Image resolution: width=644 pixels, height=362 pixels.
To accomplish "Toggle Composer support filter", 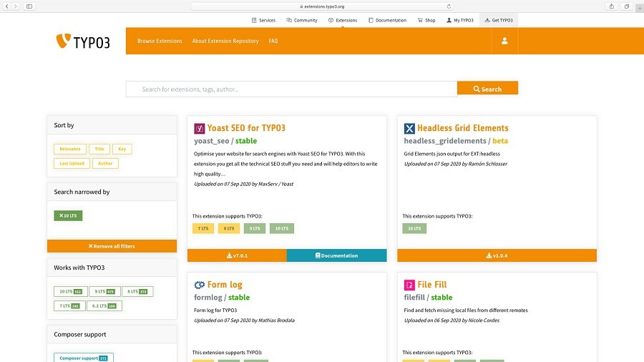I will click(84, 358).
